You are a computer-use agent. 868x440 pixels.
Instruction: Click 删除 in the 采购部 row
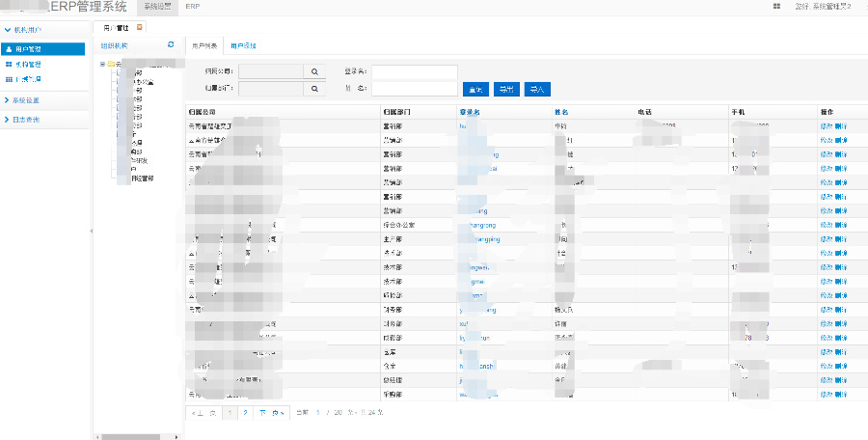[x=841, y=394]
